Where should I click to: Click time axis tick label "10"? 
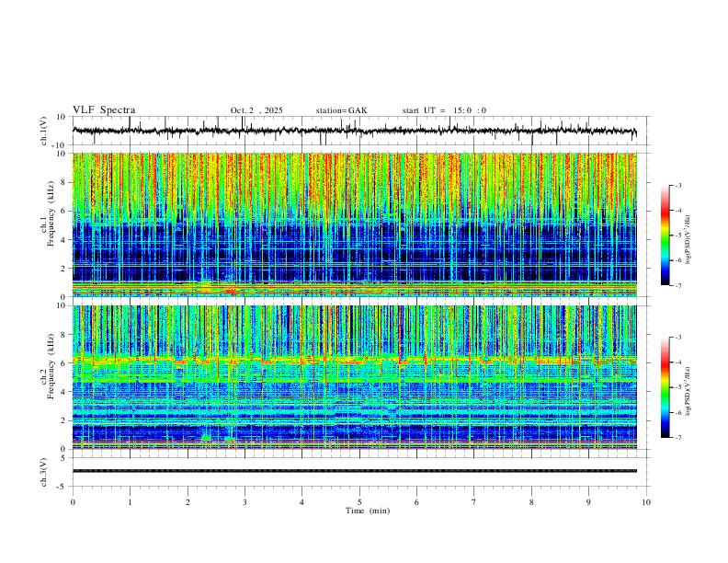[x=646, y=502]
